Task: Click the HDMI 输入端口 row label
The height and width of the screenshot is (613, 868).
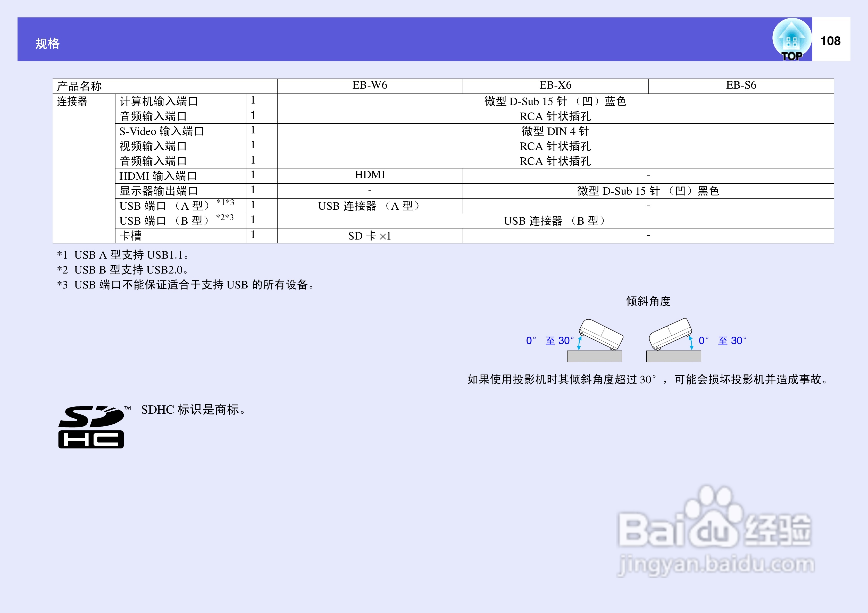Action: (x=158, y=176)
